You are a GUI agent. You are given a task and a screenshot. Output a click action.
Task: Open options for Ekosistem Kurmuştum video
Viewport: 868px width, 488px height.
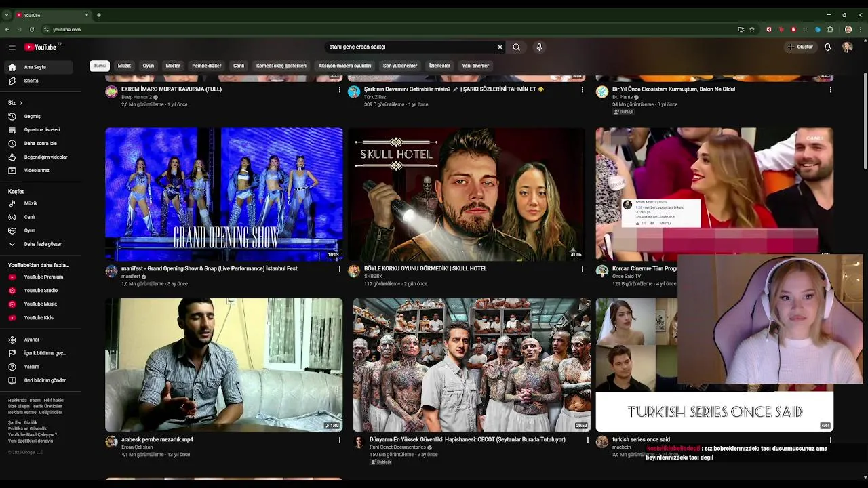pyautogui.click(x=830, y=89)
